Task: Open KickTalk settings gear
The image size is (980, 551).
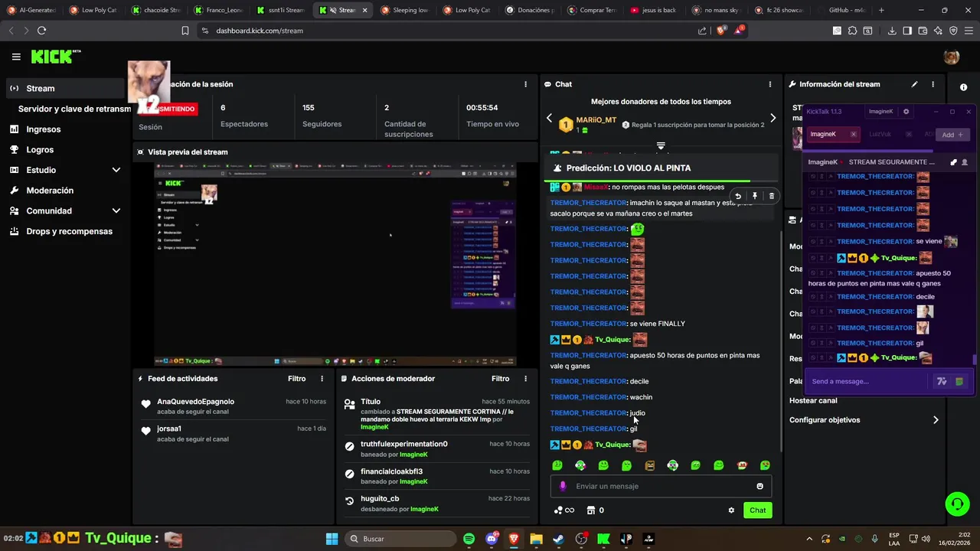Action: pyautogui.click(x=906, y=112)
